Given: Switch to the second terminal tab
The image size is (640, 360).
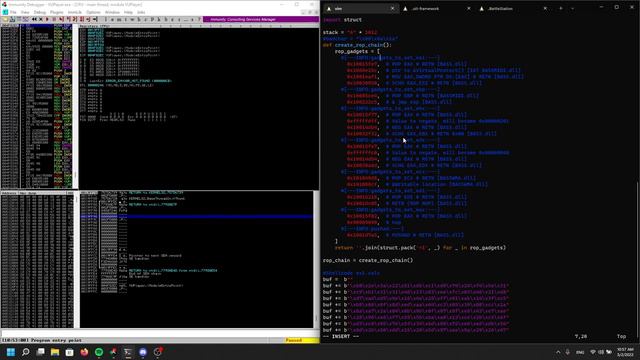Looking at the screenshot, I should (x=437, y=8).
